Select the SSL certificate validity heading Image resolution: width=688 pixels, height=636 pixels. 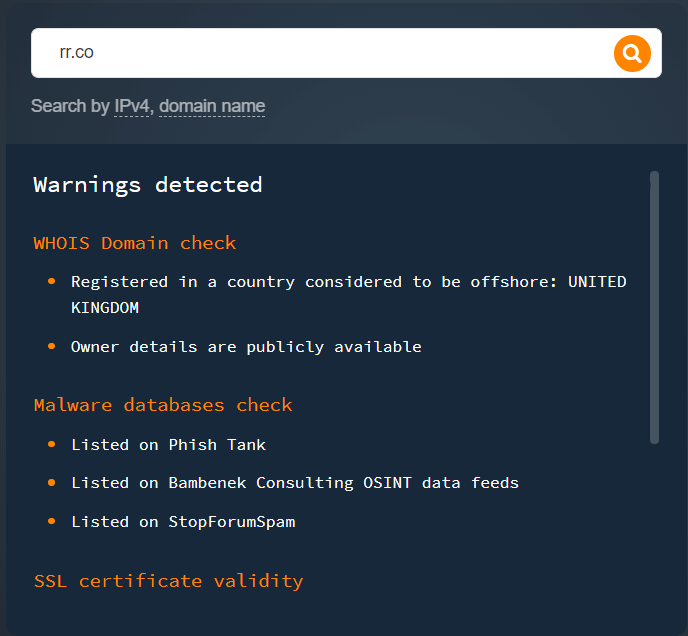click(x=168, y=581)
